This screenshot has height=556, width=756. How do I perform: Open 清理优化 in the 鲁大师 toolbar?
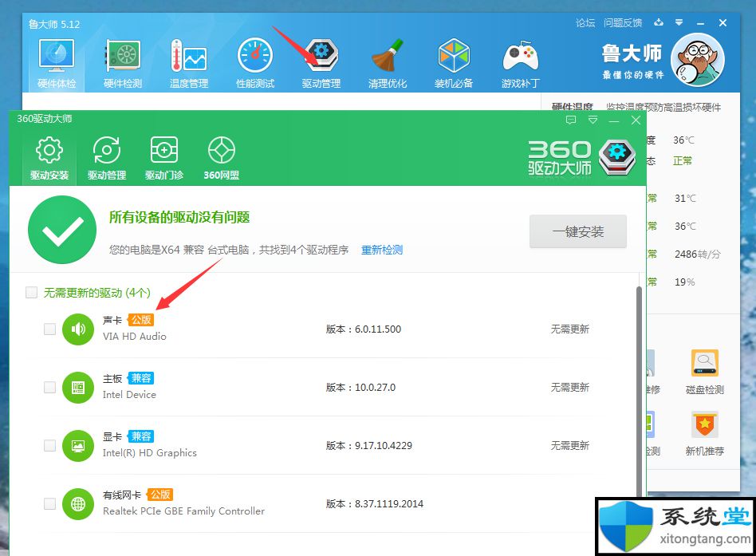(387, 64)
